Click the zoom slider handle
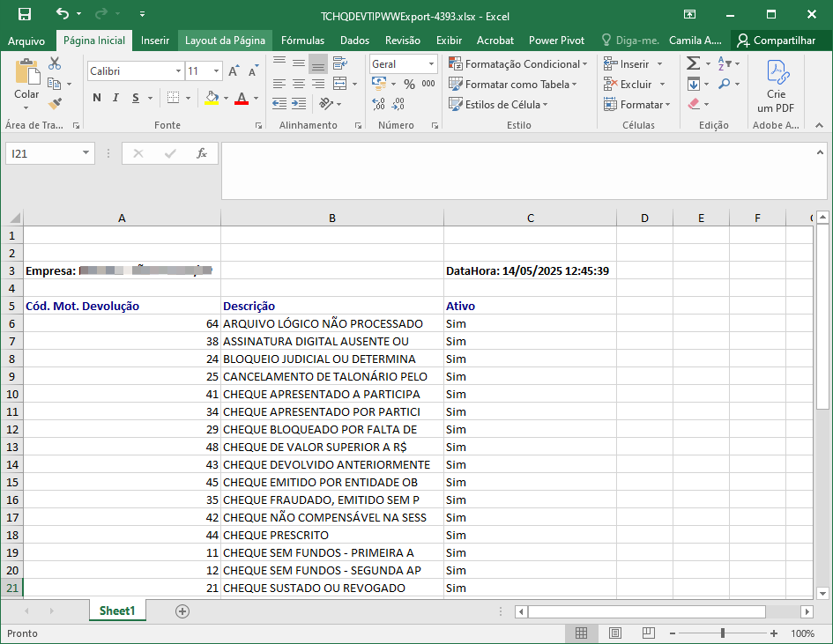 click(x=723, y=633)
